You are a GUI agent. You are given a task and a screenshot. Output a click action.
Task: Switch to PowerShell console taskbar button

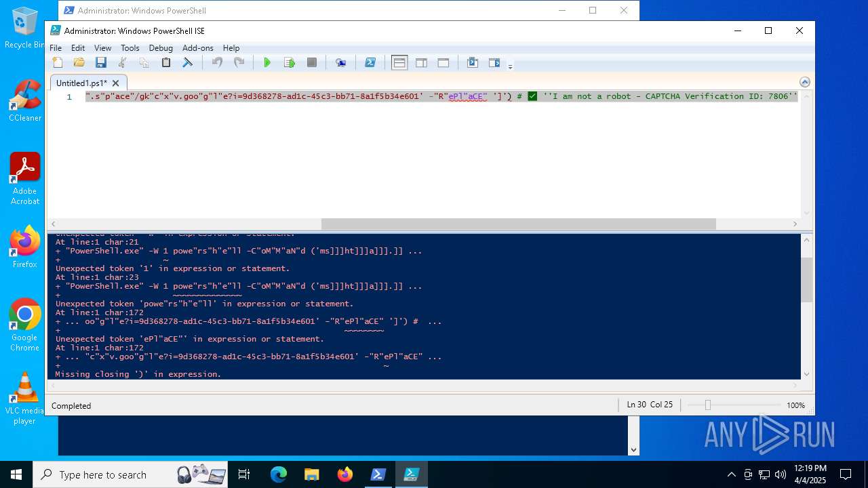tap(378, 474)
